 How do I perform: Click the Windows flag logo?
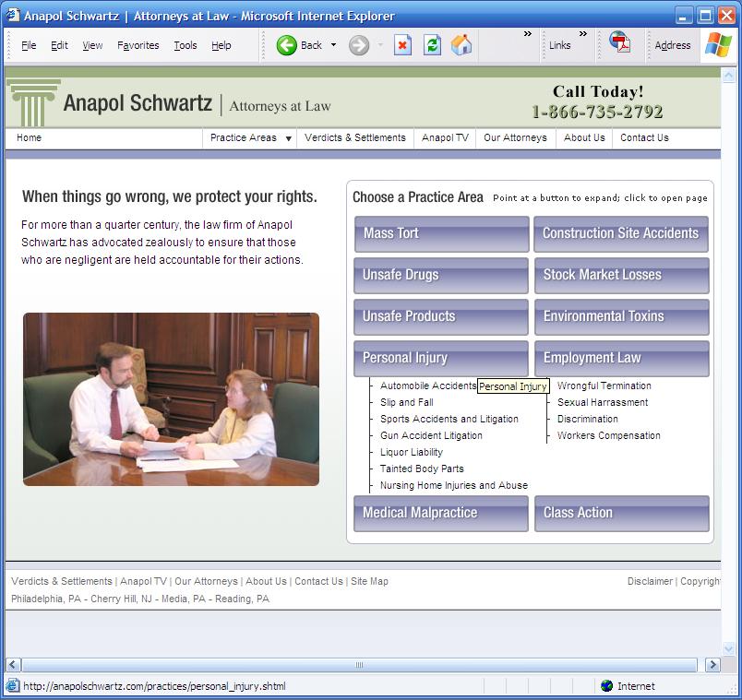tap(718, 44)
